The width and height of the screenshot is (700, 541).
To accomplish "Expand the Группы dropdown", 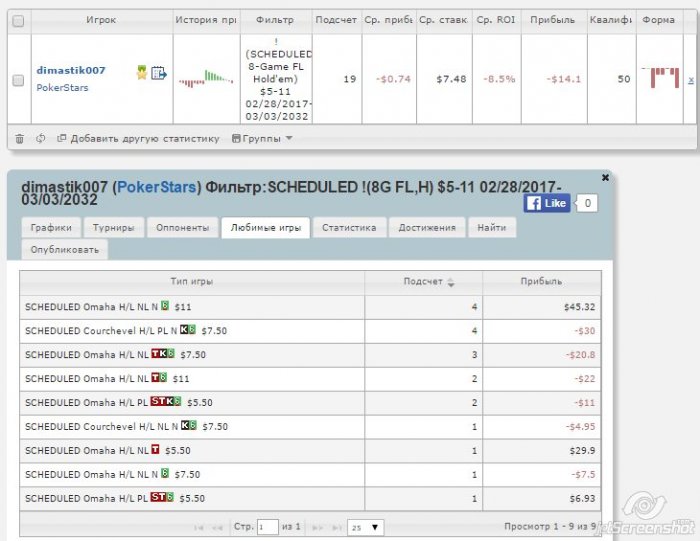I will point(262,139).
